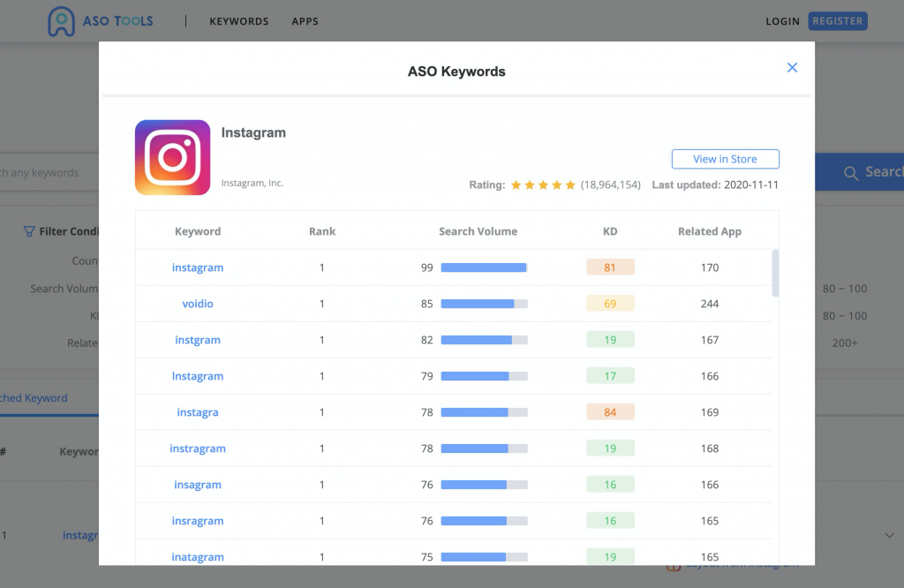Screen dimensions: 904x588
Task: Close the ASO Keywords dialog
Action: (792, 68)
